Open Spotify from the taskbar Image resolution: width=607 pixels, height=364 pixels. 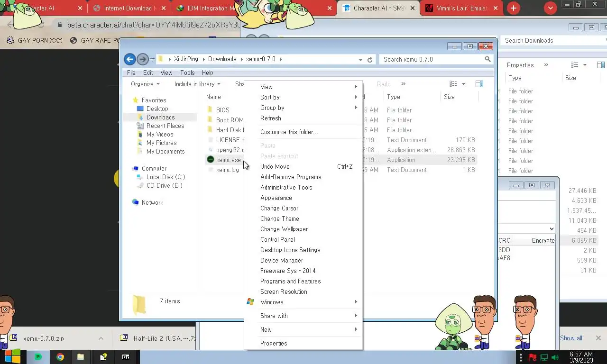coord(38,357)
